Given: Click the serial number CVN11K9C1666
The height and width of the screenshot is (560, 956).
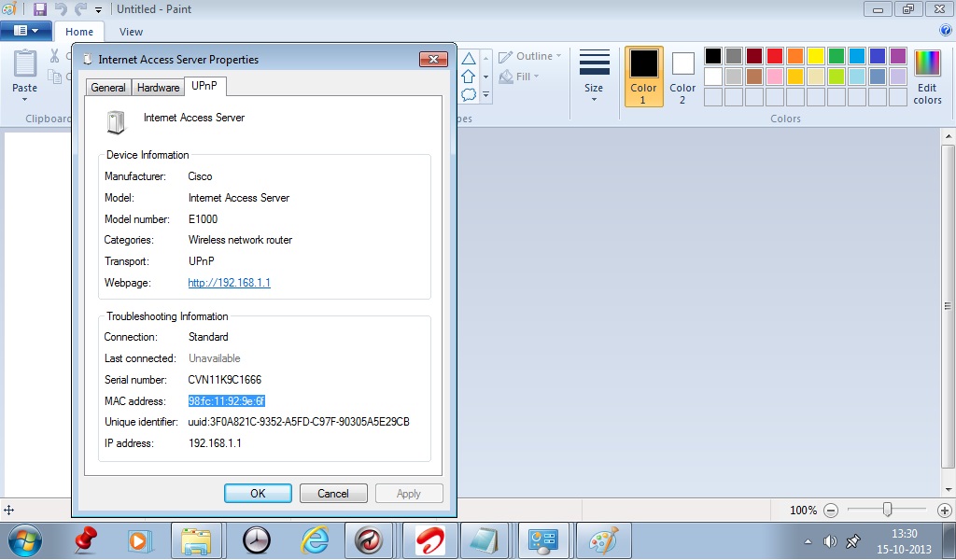Looking at the screenshot, I should [224, 380].
